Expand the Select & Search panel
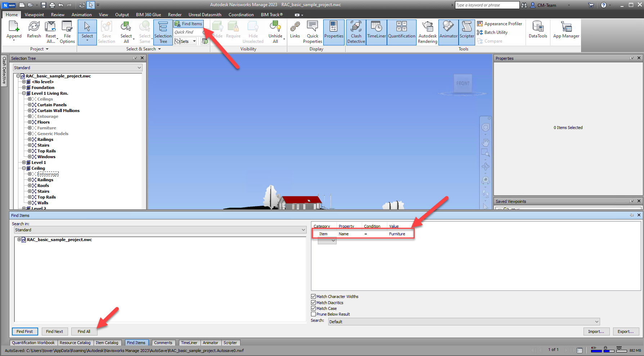The width and height of the screenshot is (644, 356). (x=143, y=49)
